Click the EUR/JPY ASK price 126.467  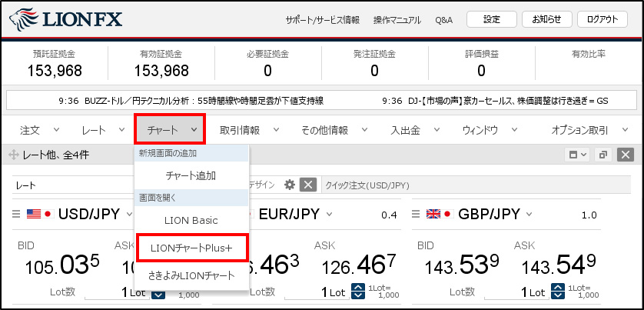(x=360, y=266)
